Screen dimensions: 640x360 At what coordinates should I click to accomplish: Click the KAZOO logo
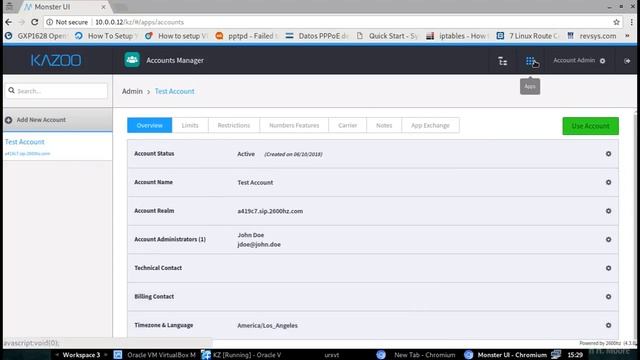click(x=56, y=60)
